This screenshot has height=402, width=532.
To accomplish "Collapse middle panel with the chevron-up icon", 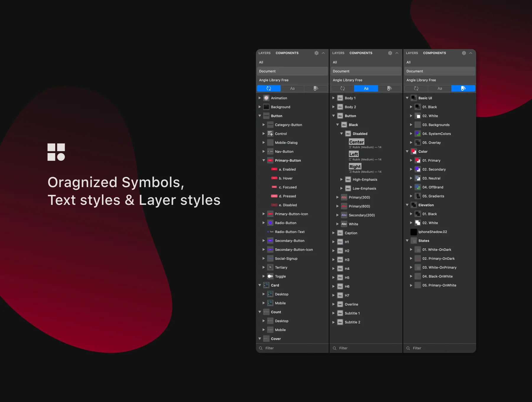I will (397, 53).
